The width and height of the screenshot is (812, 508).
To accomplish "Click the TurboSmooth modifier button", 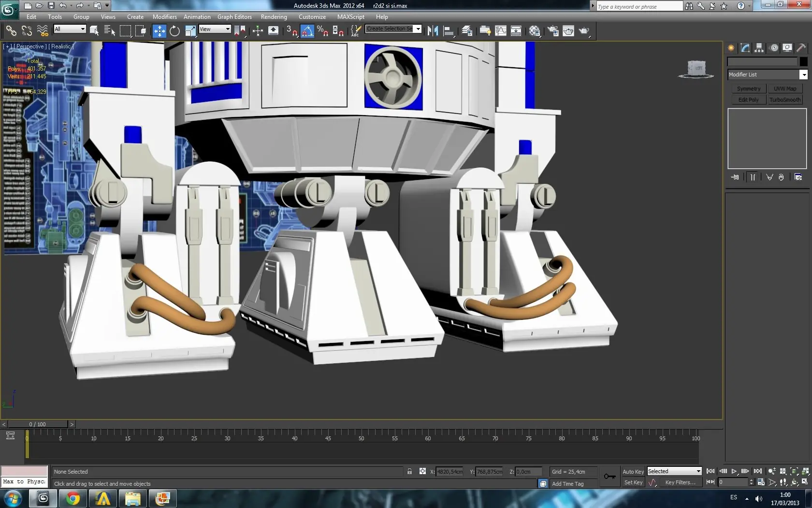I will tap(785, 100).
